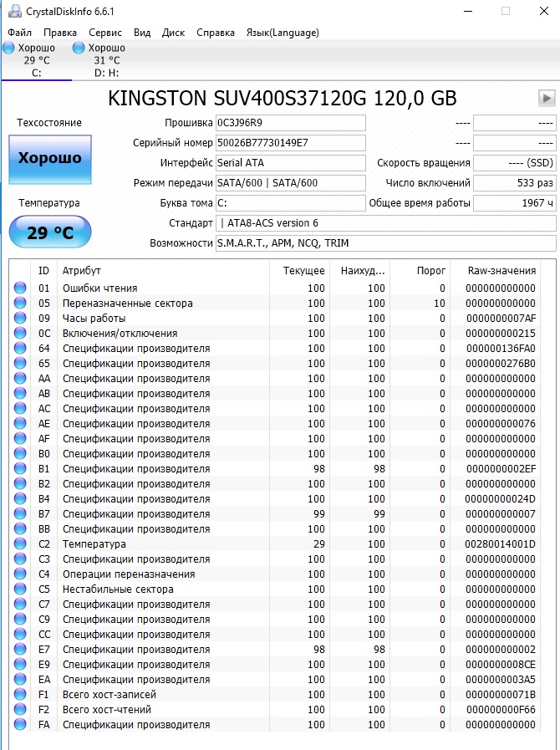Click raw value 0000000003A5 in row EA
This screenshot has width=560, height=750.
point(501,679)
